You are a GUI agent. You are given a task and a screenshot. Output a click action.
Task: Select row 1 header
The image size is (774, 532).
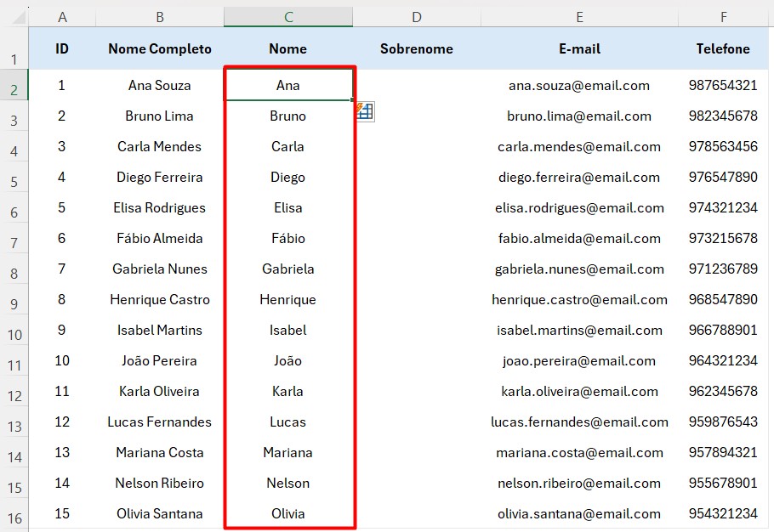pyautogui.click(x=14, y=48)
